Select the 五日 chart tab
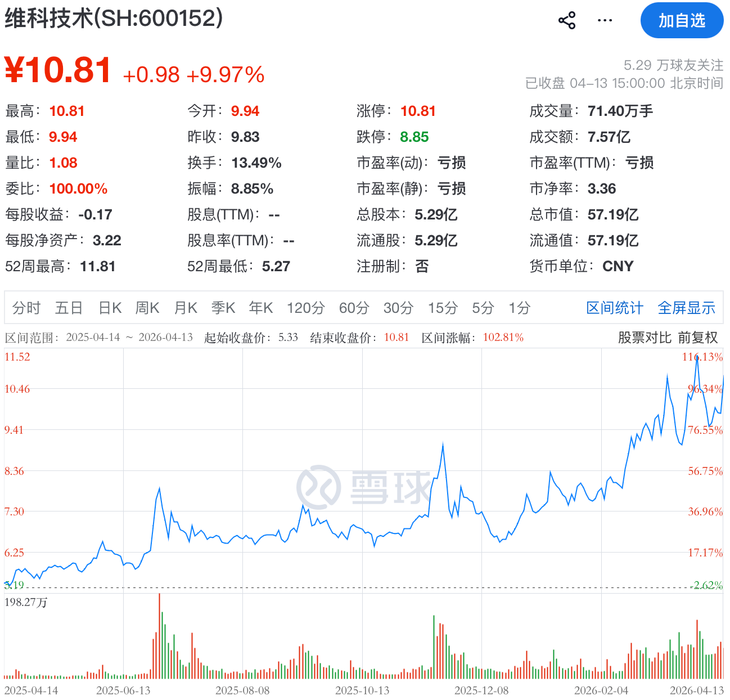 tap(69, 308)
